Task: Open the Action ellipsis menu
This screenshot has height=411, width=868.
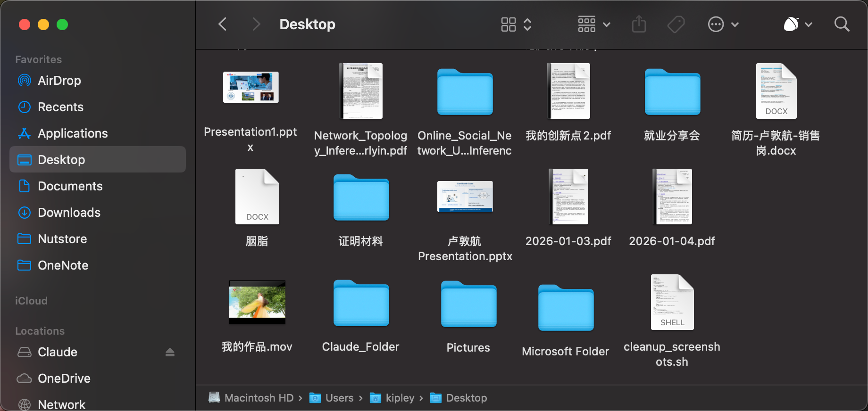Action: pos(723,24)
